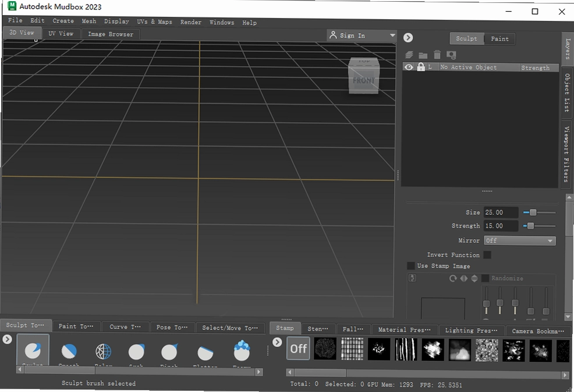Open the Paint Tools tray tab
The height and width of the screenshot is (392, 574).
point(76,326)
